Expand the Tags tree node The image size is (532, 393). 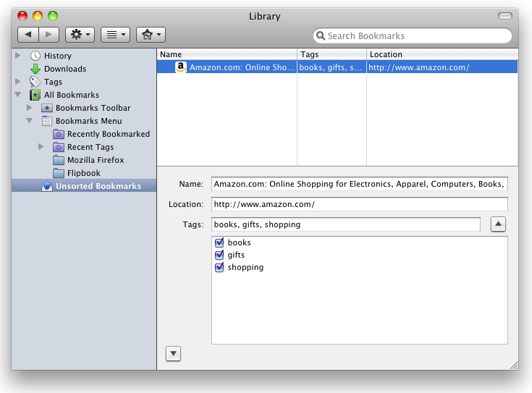point(18,82)
